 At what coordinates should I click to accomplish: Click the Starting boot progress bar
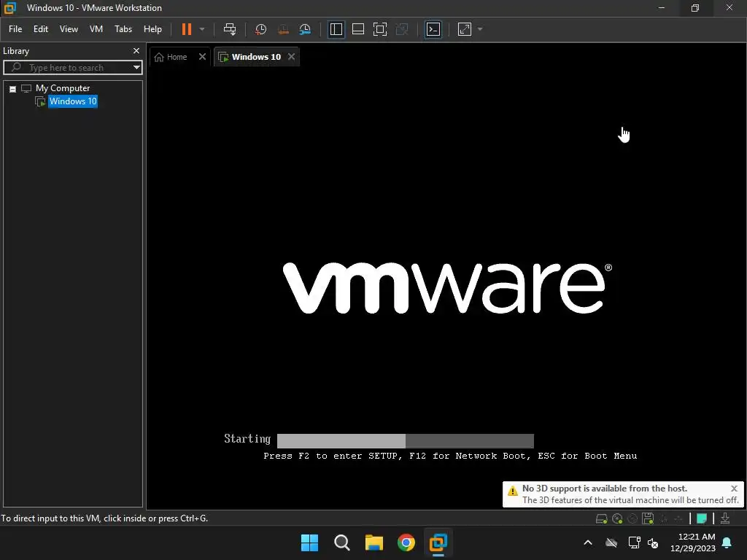click(406, 440)
